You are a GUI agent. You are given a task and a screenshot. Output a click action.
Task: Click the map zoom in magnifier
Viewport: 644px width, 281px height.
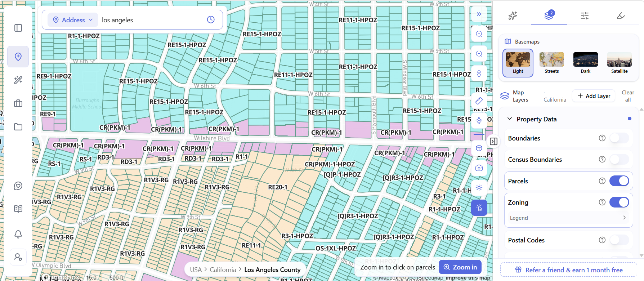tap(479, 34)
